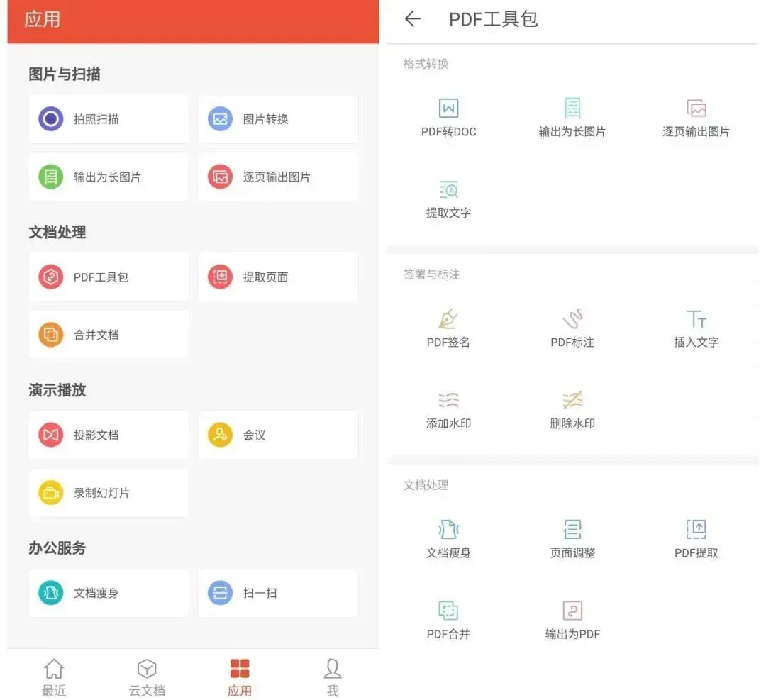This screenshot has width=766, height=700.
Task: Select 逐页输出图片 icon in PDF工具包
Action: (696, 108)
